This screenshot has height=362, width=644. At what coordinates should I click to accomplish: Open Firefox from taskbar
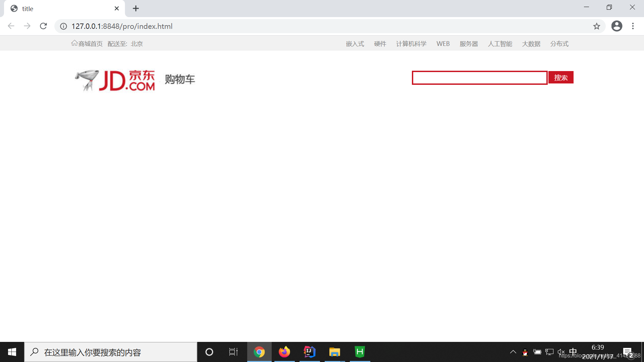point(284,352)
